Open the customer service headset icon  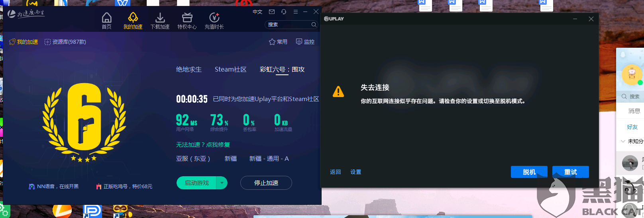[x=284, y=12]
